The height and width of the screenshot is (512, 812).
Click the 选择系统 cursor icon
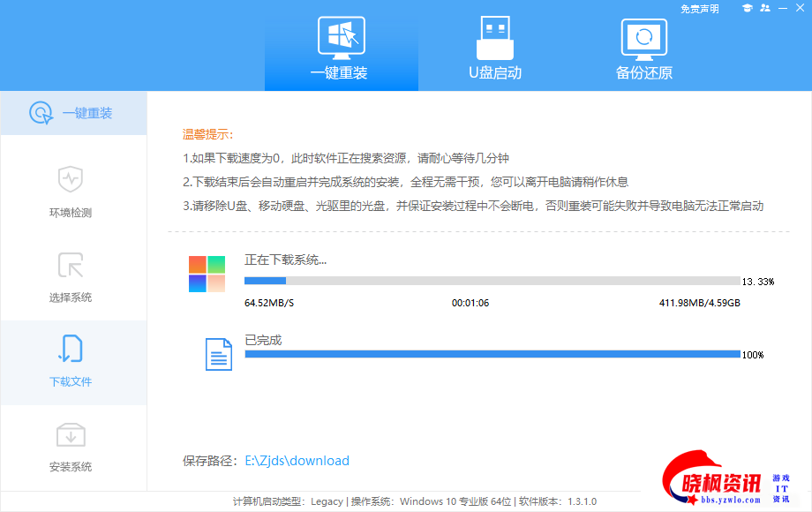point(71,264)
